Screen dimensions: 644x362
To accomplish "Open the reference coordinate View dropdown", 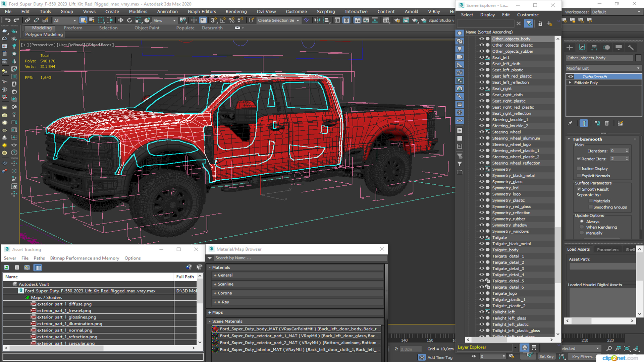I will [x=165, y=20].
